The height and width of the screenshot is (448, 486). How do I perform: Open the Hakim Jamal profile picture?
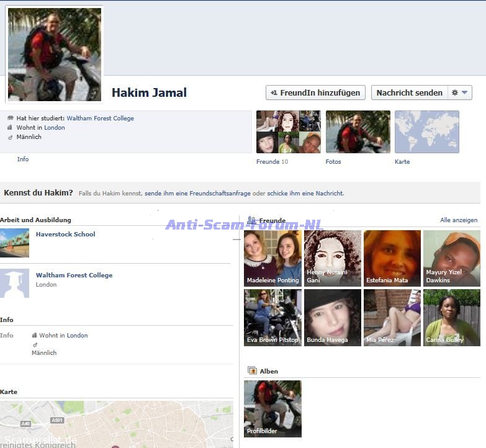[54, 55]
